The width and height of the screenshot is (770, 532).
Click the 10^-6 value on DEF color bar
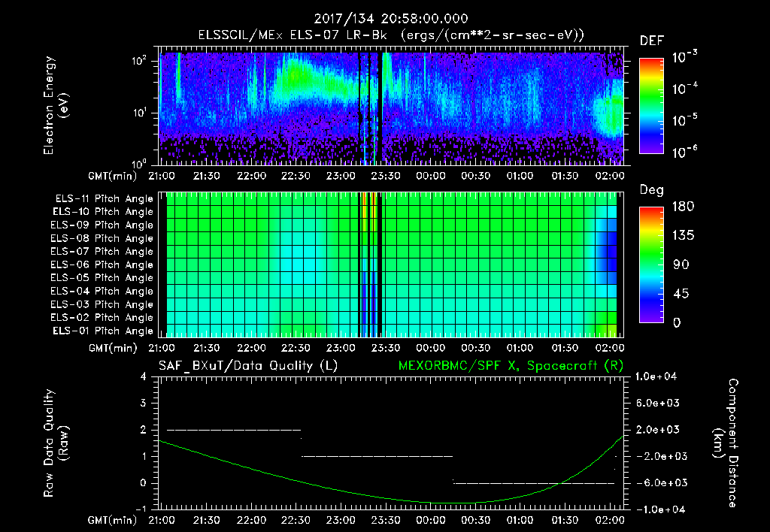click(x=684, y=152)
